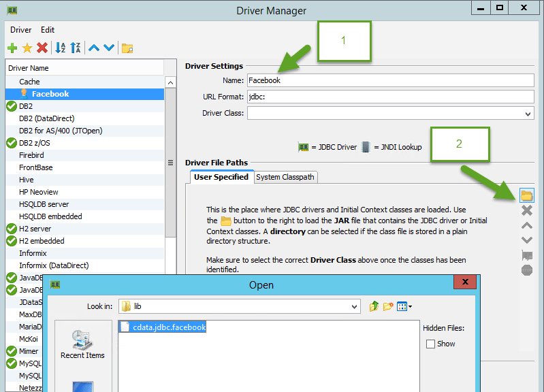Click the yellow star driver icon in toolbar
The width and height of the screenshot is (544, 392).
[27, 48]
